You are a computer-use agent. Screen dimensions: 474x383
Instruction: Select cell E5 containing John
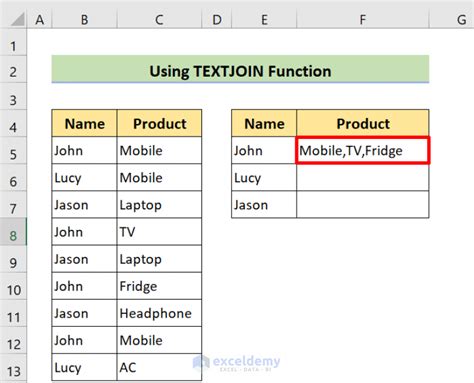[x=264, y=150]
